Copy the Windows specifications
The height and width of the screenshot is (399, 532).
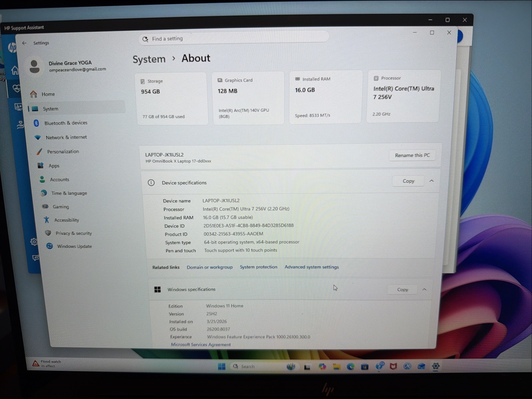tap(402, 290)
